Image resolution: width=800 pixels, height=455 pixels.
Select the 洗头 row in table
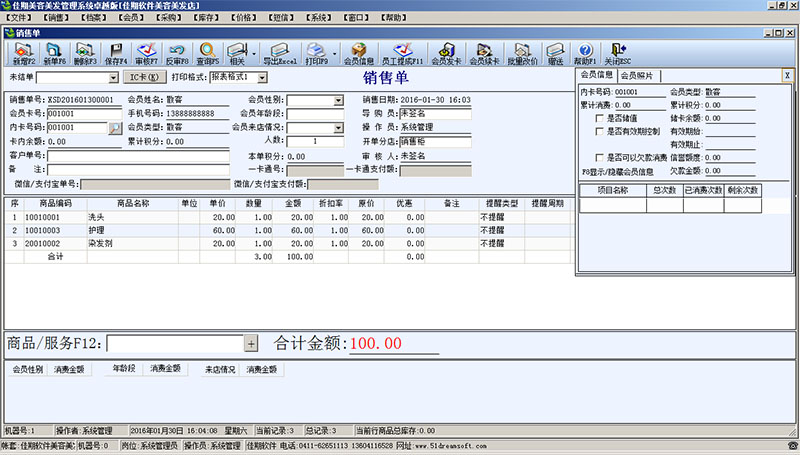pos(288,217)
